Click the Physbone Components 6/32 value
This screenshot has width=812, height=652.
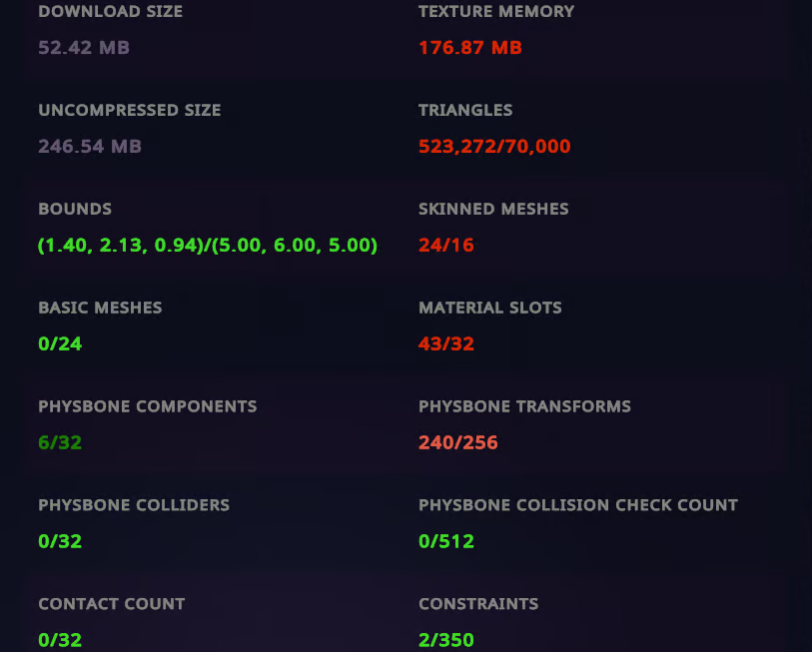tap(60, 442)
